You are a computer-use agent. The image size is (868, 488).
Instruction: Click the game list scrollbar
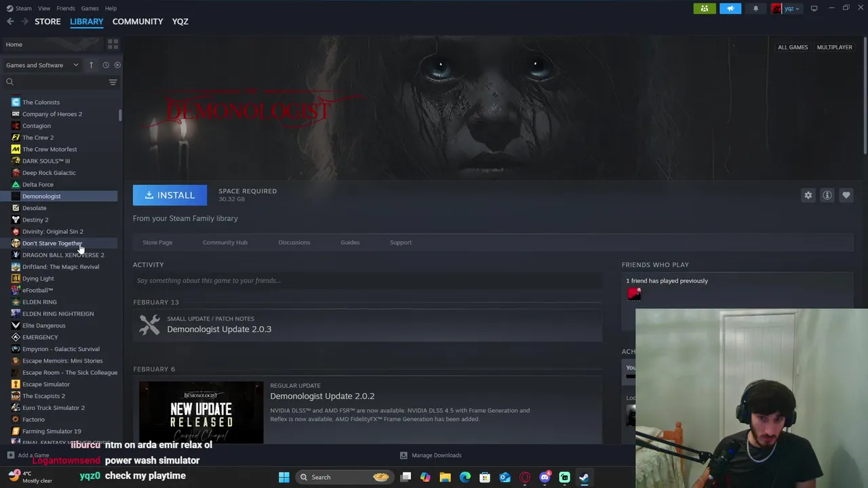120,115
